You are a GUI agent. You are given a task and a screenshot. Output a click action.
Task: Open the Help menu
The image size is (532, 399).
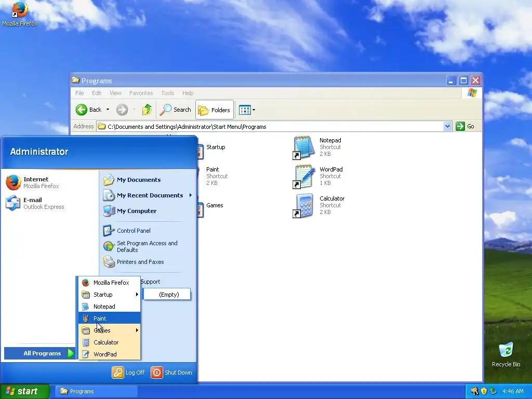coord(188,93)
